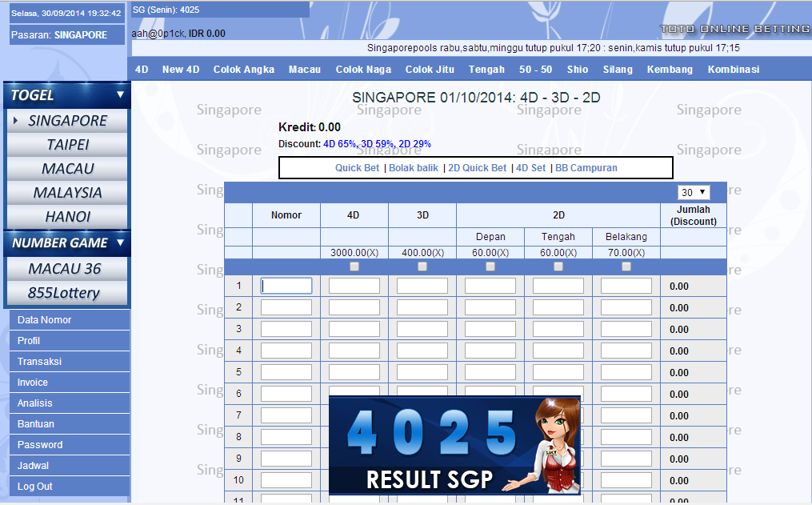Open the 4D menu tab

tap(142, 70)
